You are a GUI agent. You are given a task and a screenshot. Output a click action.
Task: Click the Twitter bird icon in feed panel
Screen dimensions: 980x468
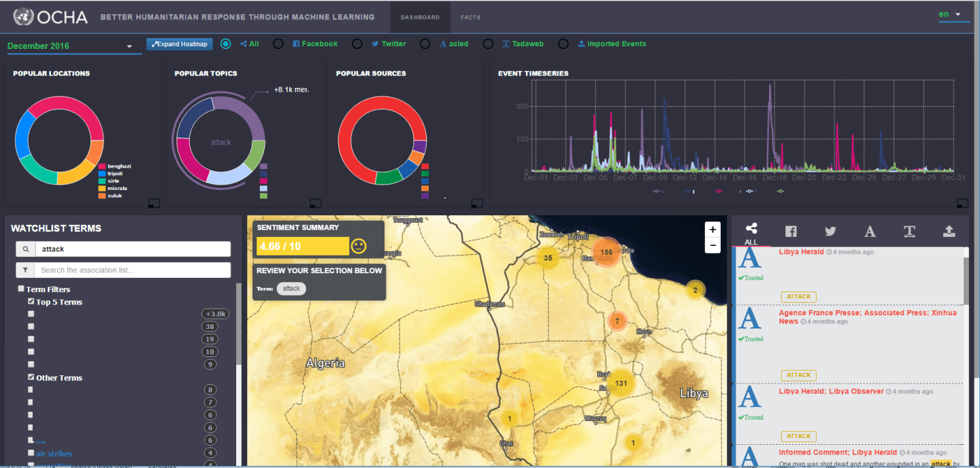830,232
